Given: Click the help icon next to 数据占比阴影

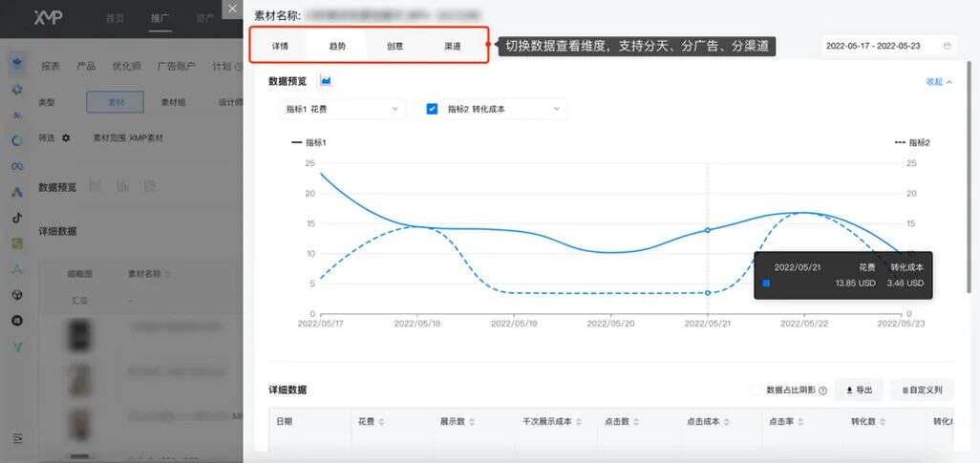Looking at the screenshot, I should point(822,390).
